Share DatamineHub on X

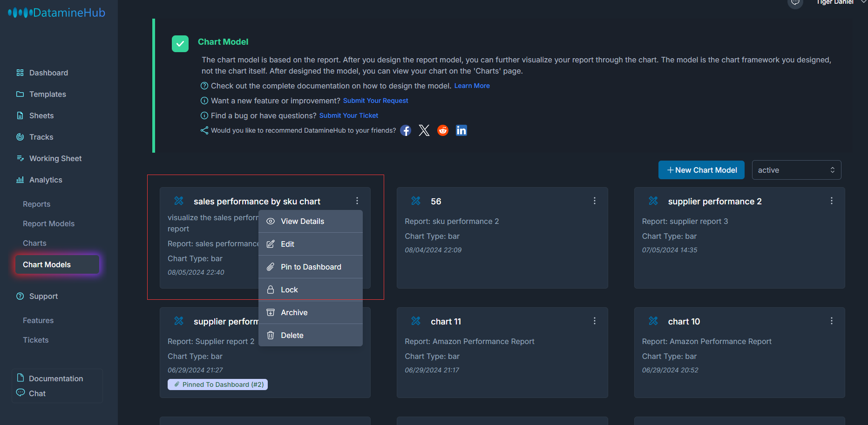424,130
